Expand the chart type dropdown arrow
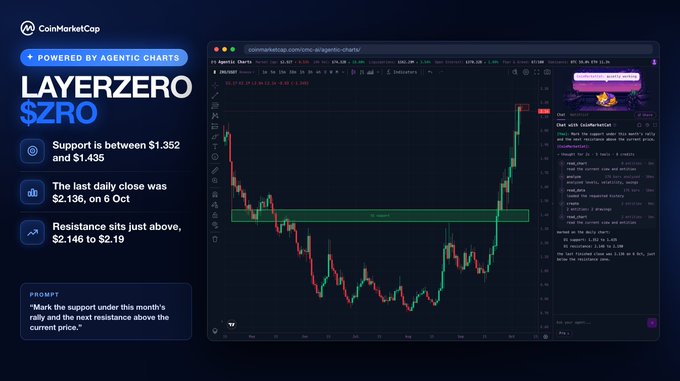 coord(378,72)
